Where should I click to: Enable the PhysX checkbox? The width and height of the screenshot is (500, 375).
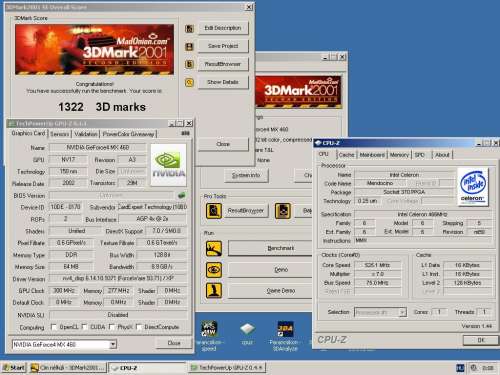coord(112,327)
